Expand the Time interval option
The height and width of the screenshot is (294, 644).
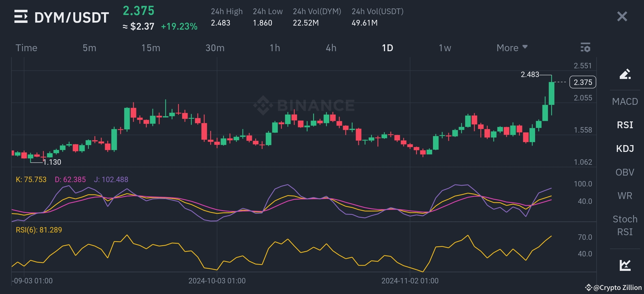click(x=26, y=48)
